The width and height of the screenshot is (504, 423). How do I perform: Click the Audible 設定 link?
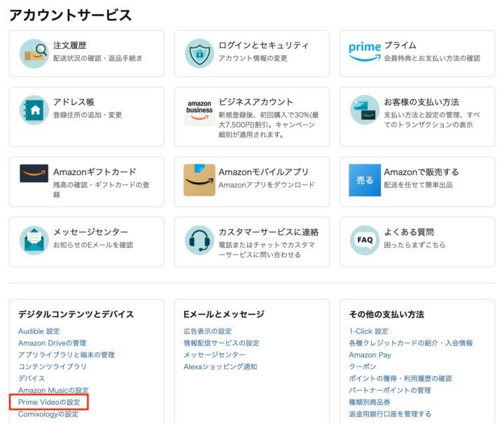pyautogui.click(x=39, y=331)
